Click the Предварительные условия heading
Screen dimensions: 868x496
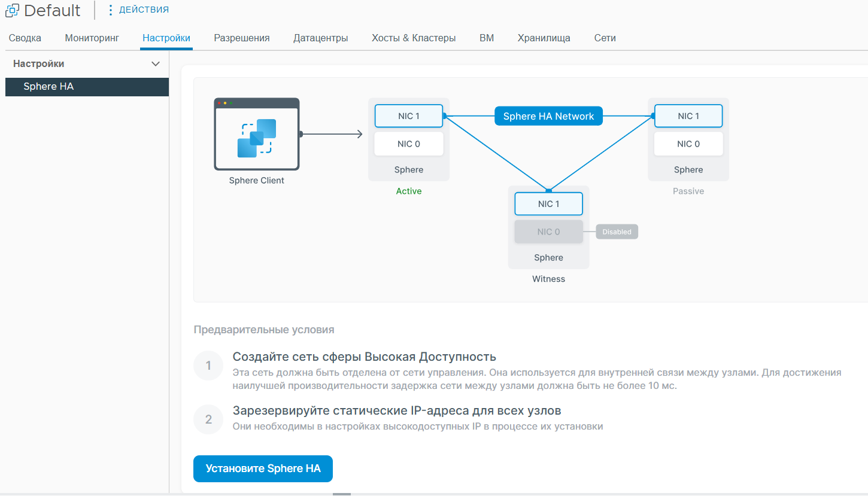(264, 330)
